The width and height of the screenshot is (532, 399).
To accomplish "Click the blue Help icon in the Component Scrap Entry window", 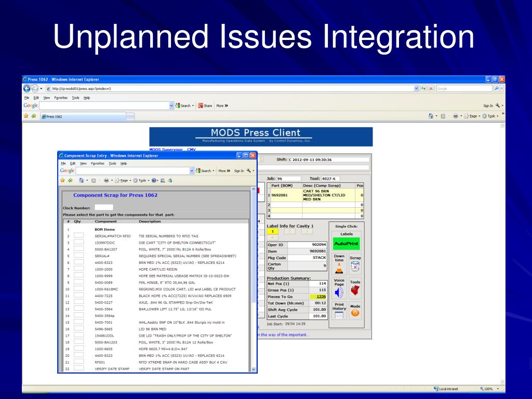I will point(154,180).
